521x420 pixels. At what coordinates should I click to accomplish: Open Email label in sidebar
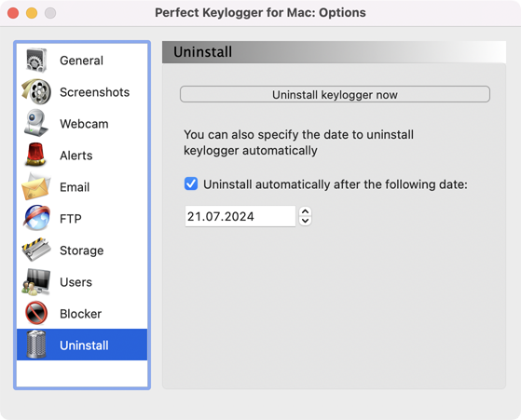pyautogui.click(x=75, y=187)
